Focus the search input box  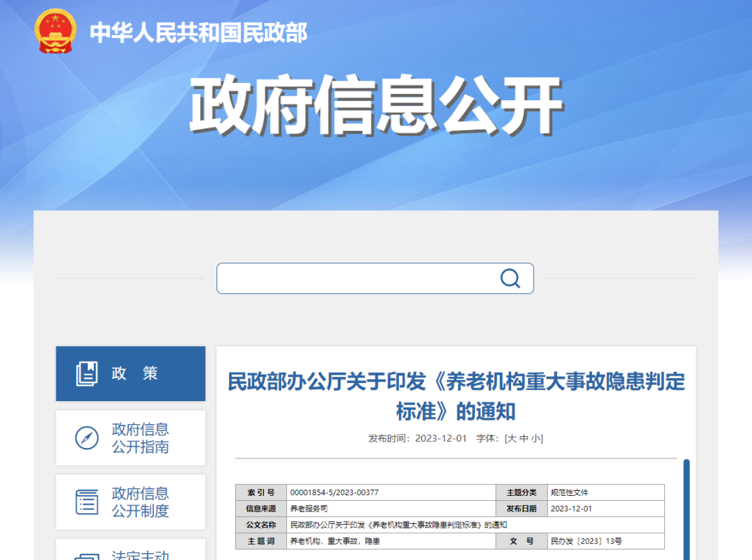click(x=355, y=279)
